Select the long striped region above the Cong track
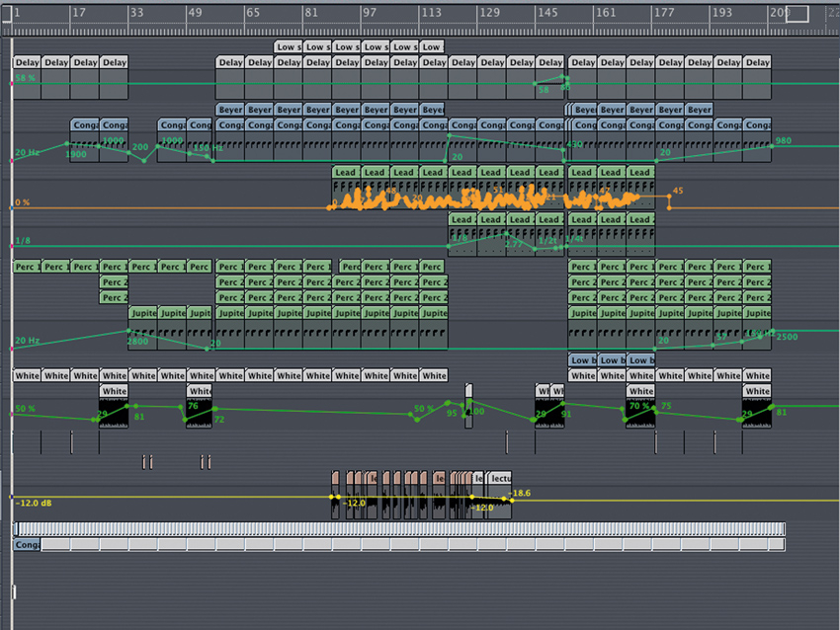 point(399,529)
